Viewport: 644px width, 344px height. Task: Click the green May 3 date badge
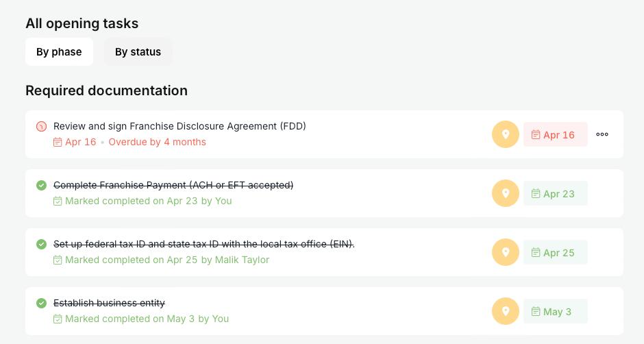(555, 311)
